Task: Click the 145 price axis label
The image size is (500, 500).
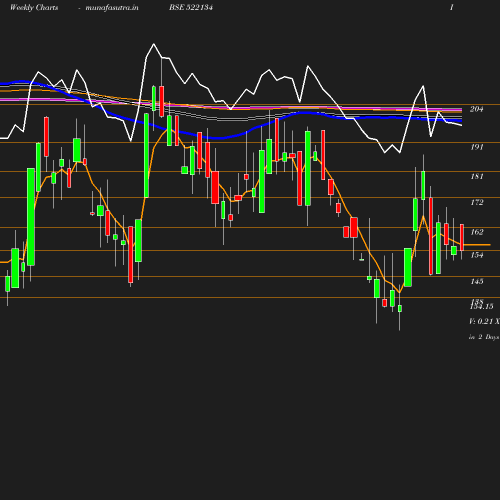Action: click(x=477, y=281)
